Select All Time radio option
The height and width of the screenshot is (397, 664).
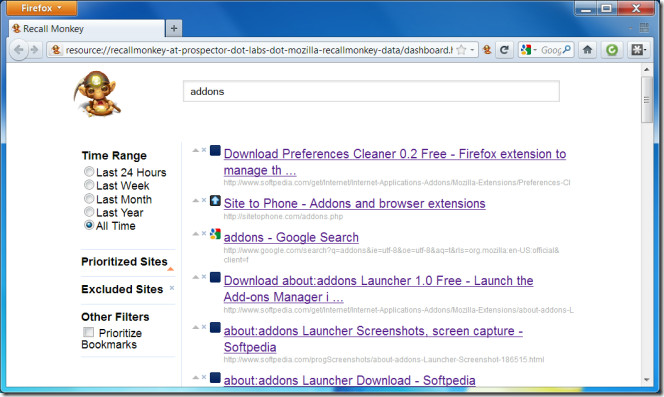point(89,225)
